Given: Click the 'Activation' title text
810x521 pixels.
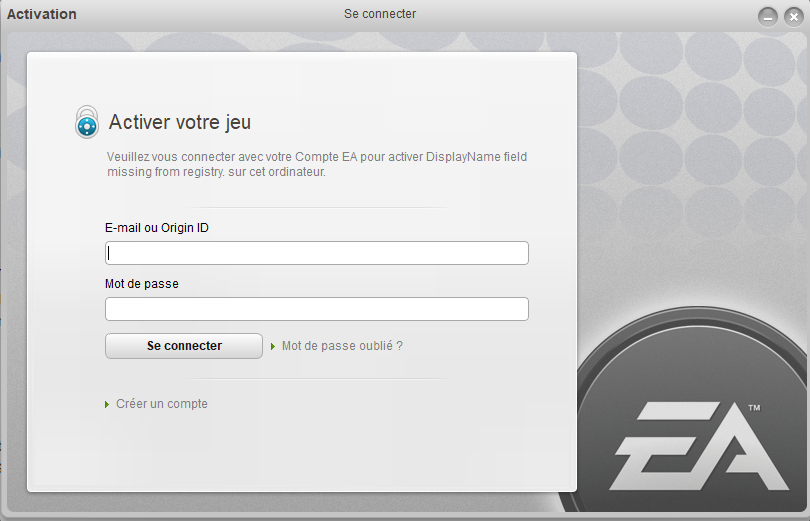Looking at the screenshot, I should pyautogui.click(x=41, y=14).
